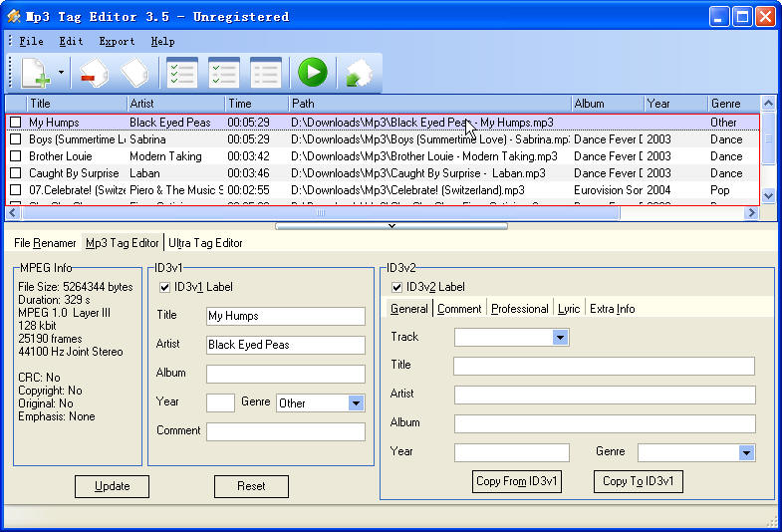The image size is (782, 532).
Task: Switch to the Ultra Tag Editor tab
Action: coord(205,243)
